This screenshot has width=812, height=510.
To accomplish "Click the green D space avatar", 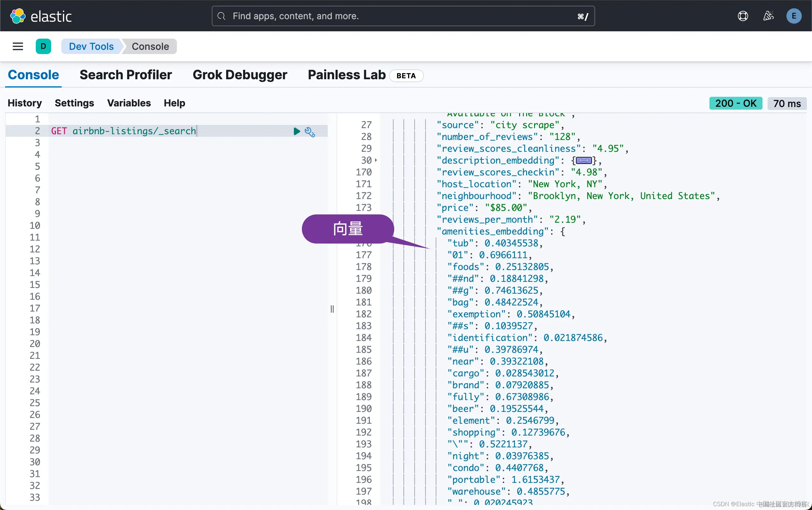I will 43,46.
